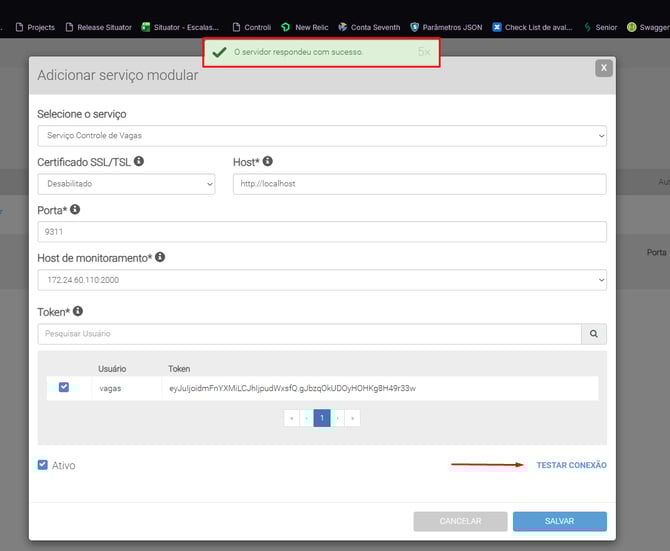Click the CANCELAR button
This screenshot has height=551, width=670.
coord(460,521)
